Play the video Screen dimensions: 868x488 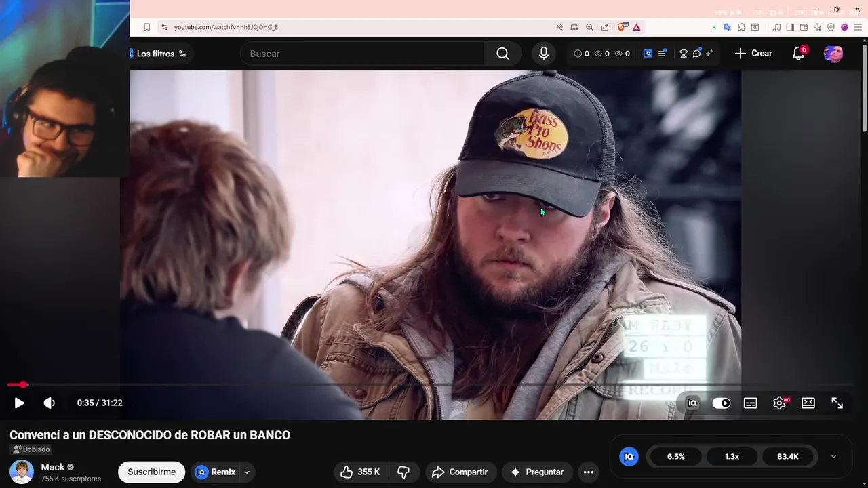pos(20,403)
